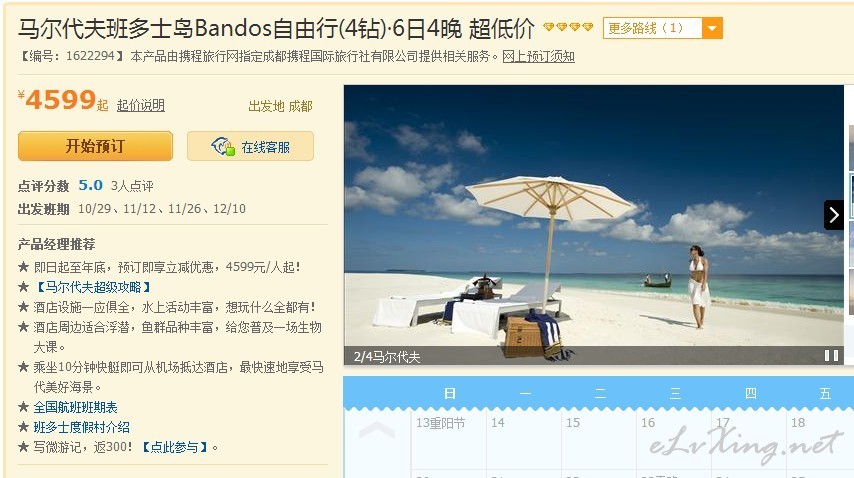This screenshot has width=854, height=478.
Task: Click 点此参与 to join microblog offer
Action: coord(174,448)
